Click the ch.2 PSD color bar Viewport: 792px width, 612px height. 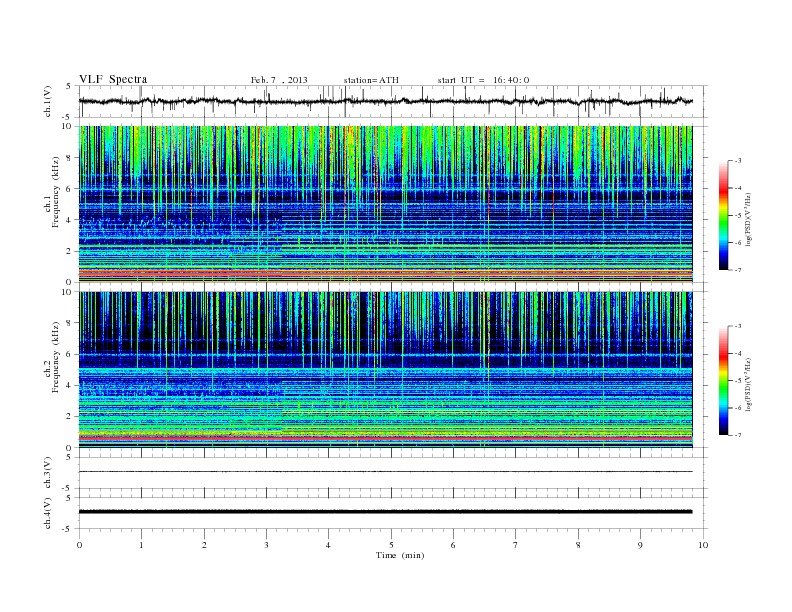[724, 380]
